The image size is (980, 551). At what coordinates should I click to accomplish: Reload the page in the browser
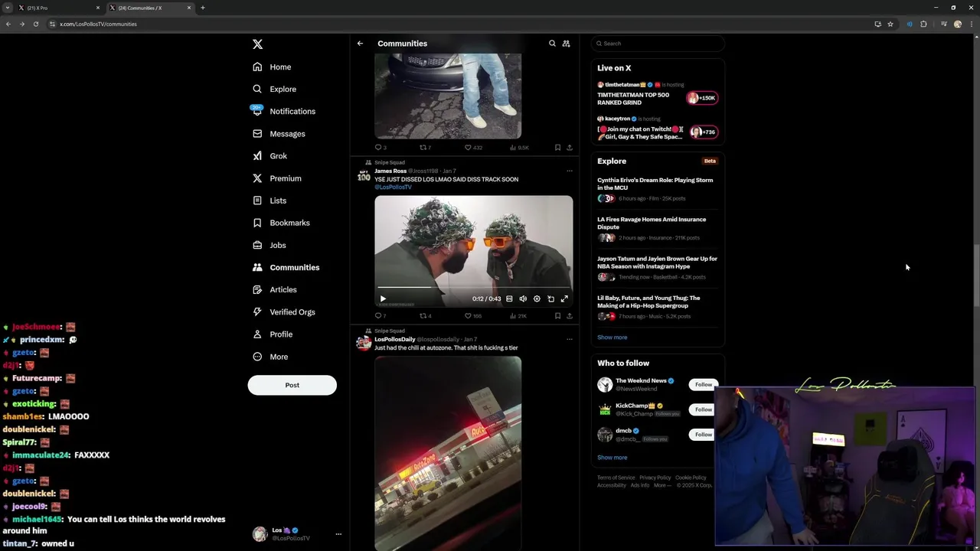[35, 24]
